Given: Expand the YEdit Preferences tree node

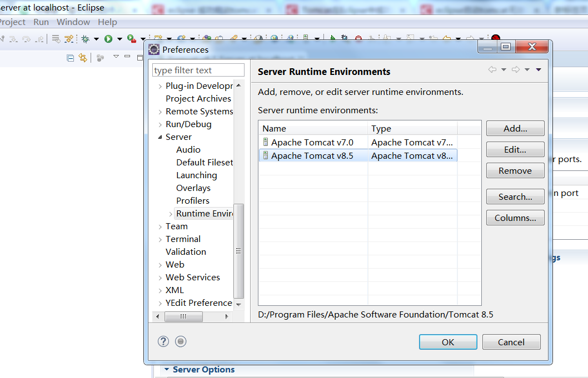Looking at the screenshot, I should click(160, 303).
